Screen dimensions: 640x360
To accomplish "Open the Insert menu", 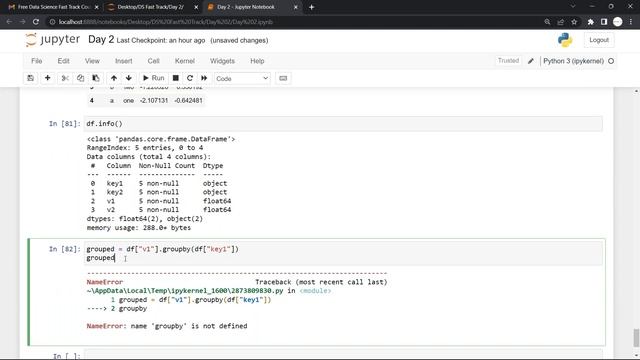I will click(x=124, y=61).
